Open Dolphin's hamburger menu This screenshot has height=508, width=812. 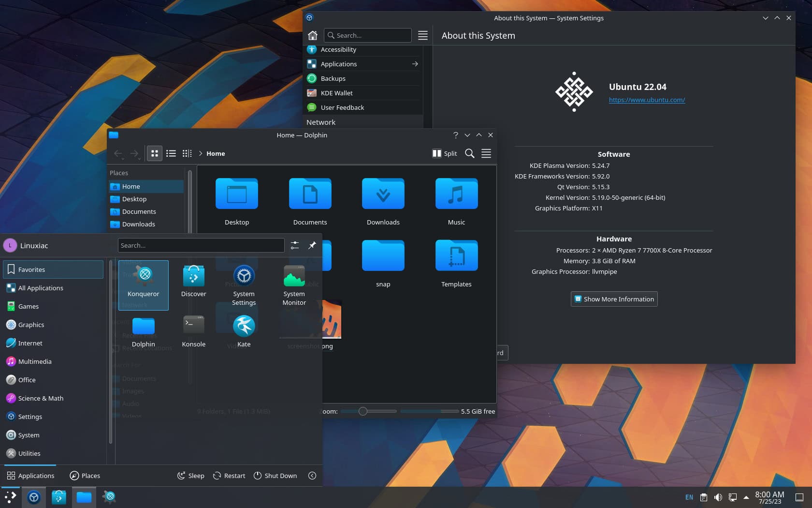pos(486,153)
